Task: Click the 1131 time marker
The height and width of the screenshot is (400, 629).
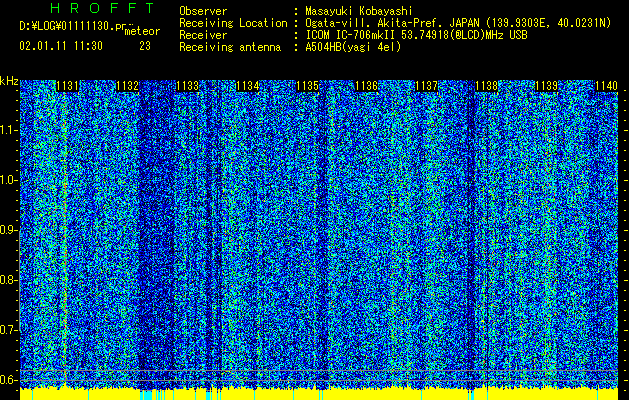Action: (67, 86)
